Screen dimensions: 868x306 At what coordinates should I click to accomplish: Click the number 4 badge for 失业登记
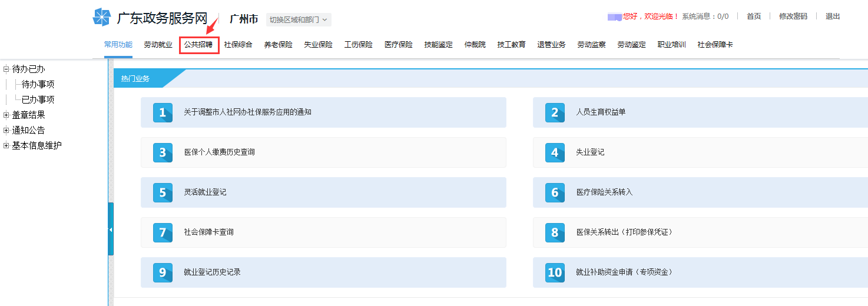555,152
